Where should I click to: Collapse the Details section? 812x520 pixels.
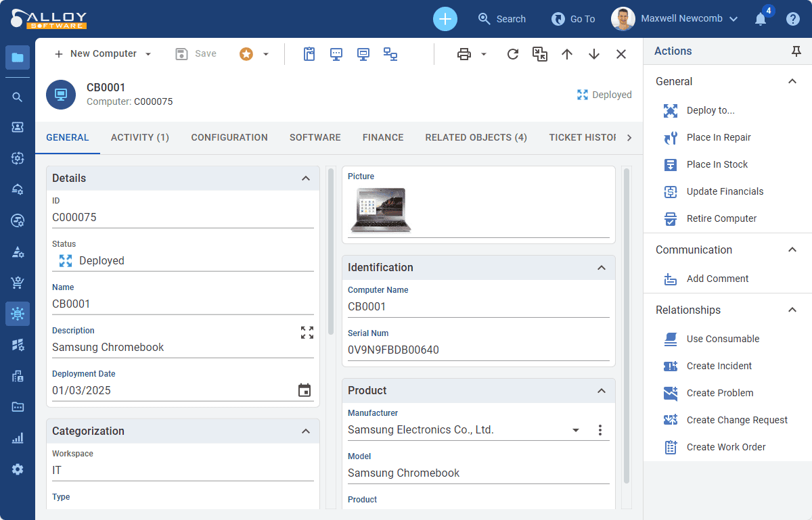click(x=306, y=179)
